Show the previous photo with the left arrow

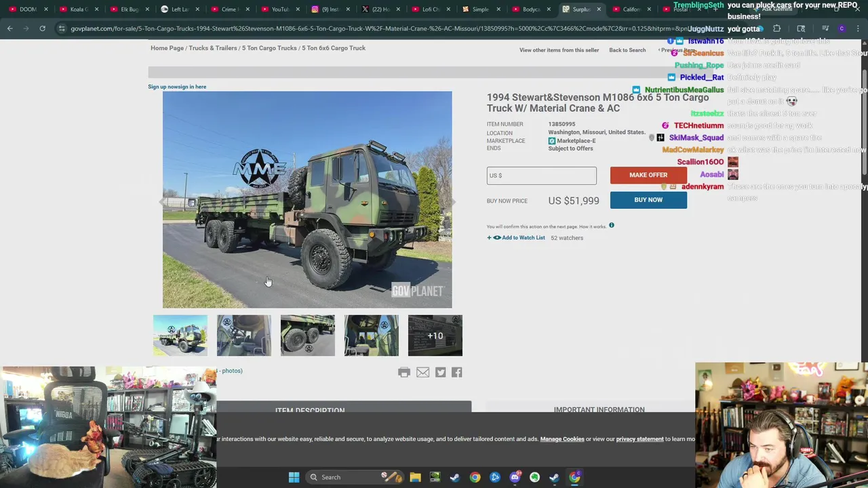(161, 201)
